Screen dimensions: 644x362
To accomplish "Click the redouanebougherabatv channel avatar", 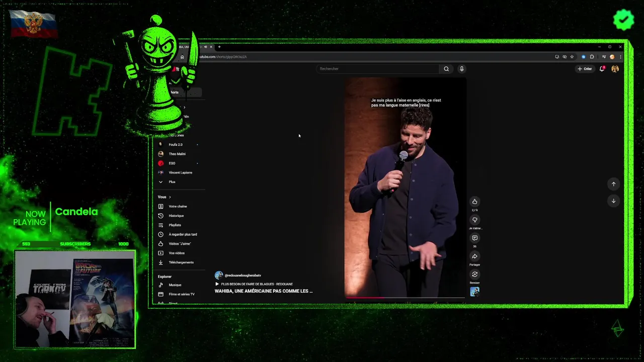I will click(219, 275).
